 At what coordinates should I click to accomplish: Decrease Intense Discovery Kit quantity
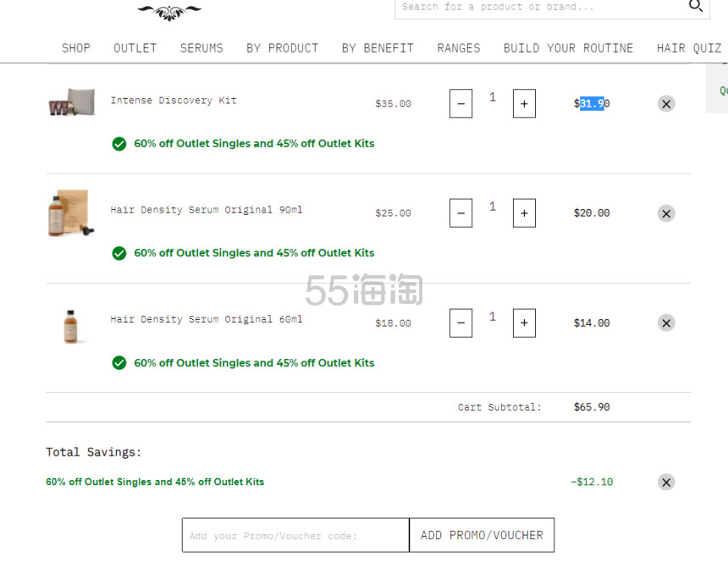pos(461,103)
